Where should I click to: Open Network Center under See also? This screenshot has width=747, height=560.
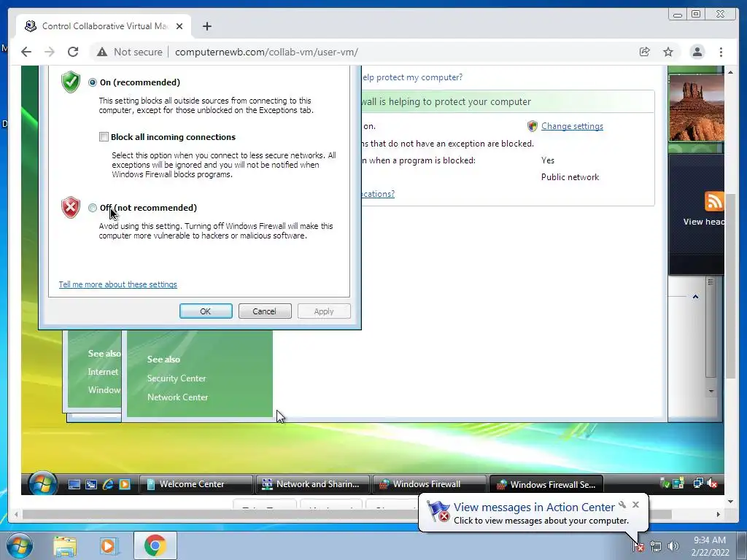coord(177,397)
